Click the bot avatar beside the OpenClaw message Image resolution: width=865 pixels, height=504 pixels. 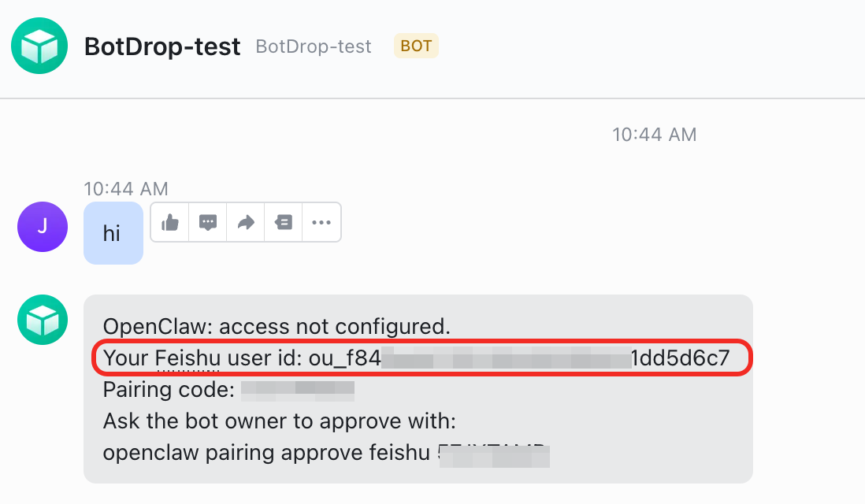pos(43,320)
